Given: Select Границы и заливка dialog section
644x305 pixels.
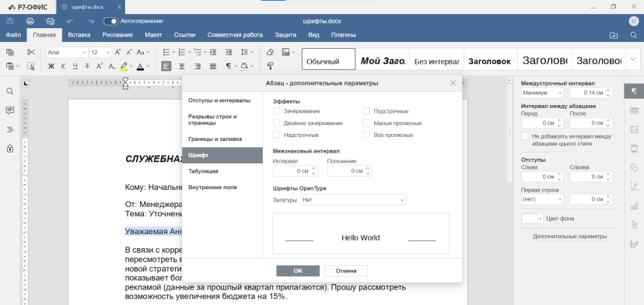Looking at the screenshot, I should click(222, 139).
